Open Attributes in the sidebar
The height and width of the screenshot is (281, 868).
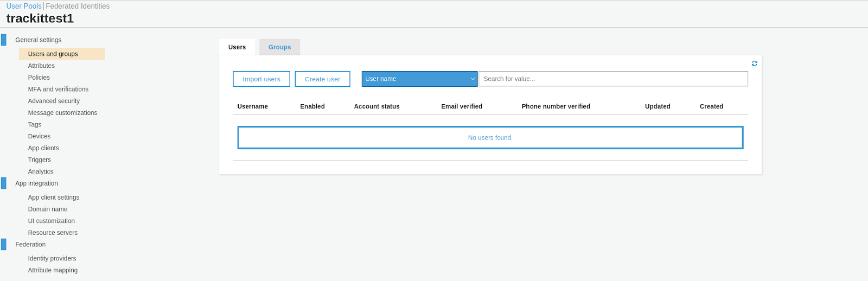click(x=41, y=66)
